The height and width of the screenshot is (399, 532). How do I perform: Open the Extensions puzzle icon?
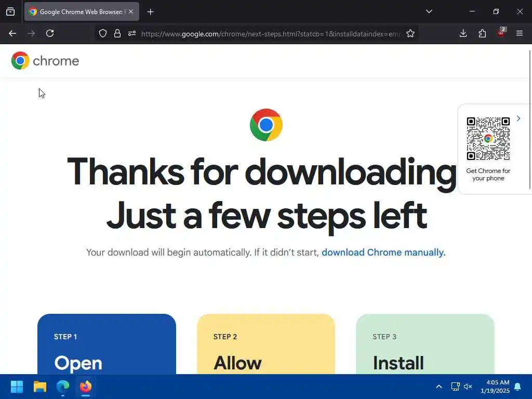(482, 33)
